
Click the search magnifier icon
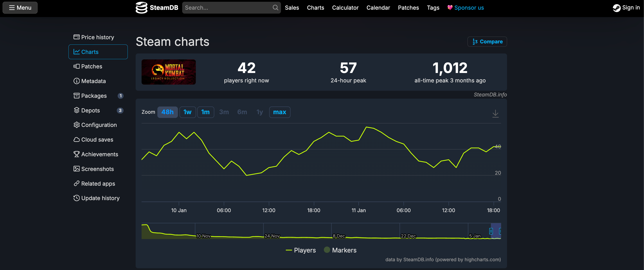click(x=275, y=8)
